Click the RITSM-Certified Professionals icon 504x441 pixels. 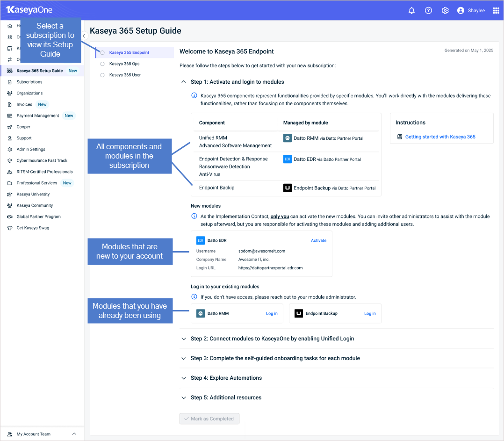pos(10,172)
